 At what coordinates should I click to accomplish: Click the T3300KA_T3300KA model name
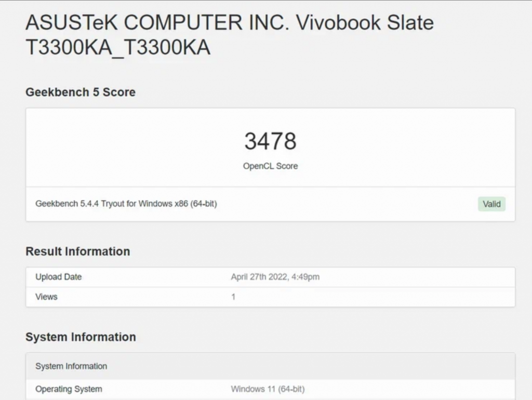(118, 48)
